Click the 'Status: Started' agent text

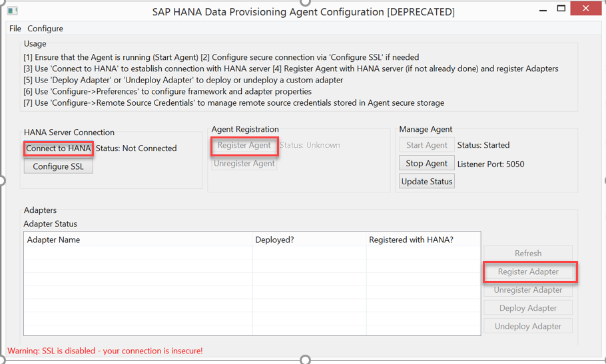483,145
